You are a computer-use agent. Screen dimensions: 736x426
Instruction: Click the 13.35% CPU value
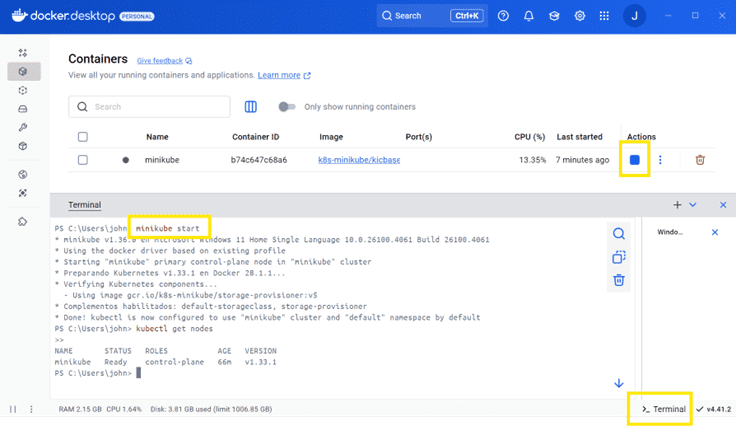pyautogui.click(x=532, y=160)
